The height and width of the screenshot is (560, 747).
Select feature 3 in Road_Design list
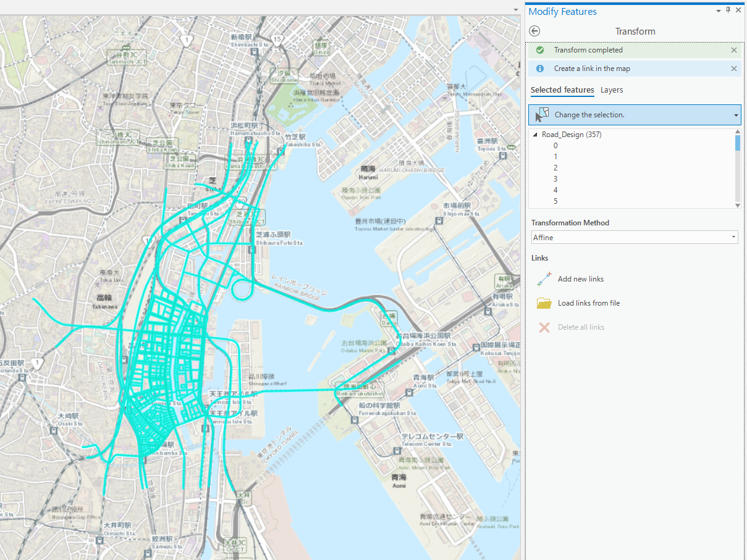(x=555, y=179)
